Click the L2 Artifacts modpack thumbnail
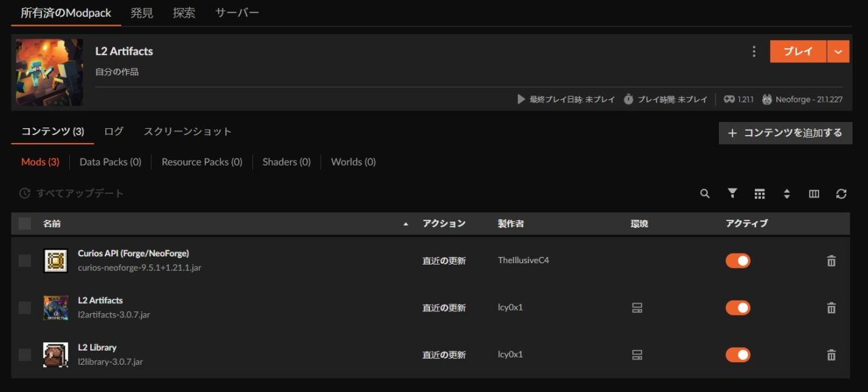868x392 pixels. 49,72
